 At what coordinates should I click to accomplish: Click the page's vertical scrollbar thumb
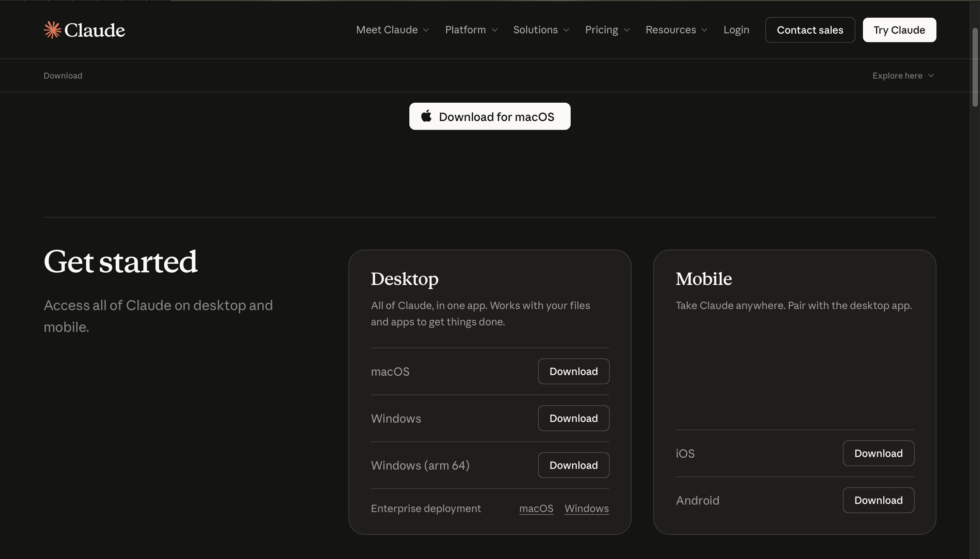[975, 67]
